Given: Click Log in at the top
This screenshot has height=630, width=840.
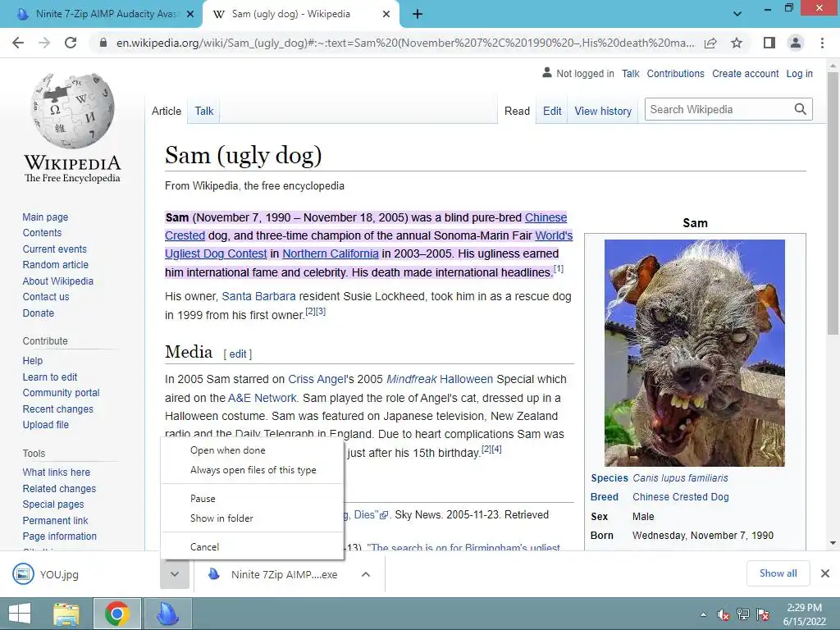Looking at the screenshot, I should click(799, 74).
